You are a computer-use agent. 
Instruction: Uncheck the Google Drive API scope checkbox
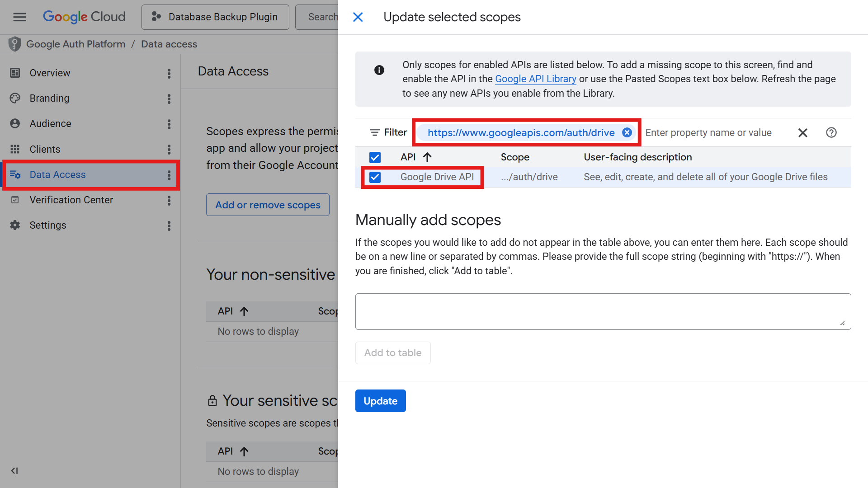(x=375, y=177)
